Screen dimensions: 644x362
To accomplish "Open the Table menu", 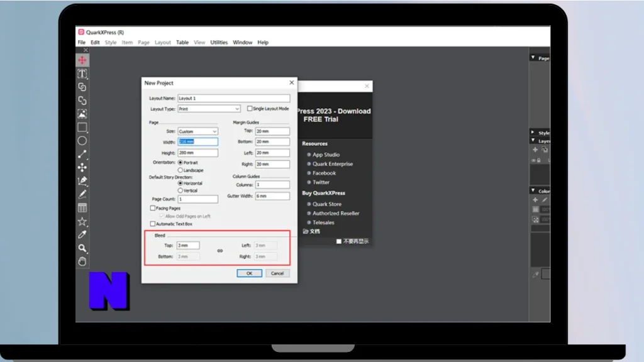I will coord(182,42).
